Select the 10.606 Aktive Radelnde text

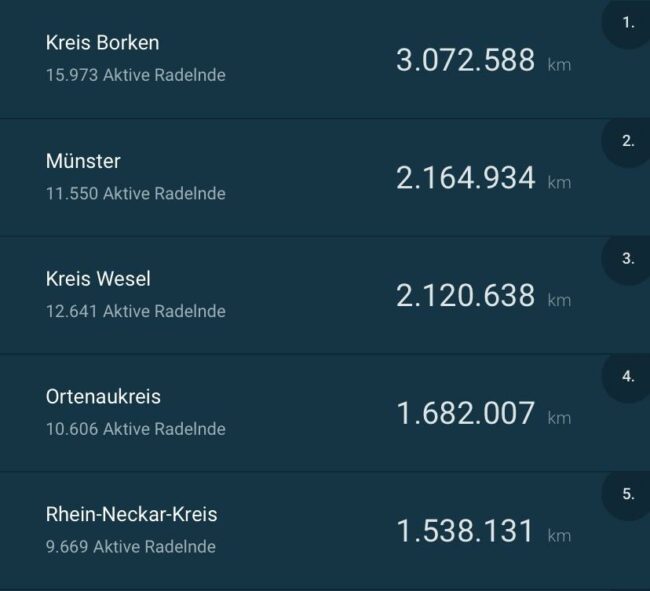[135, 429]
